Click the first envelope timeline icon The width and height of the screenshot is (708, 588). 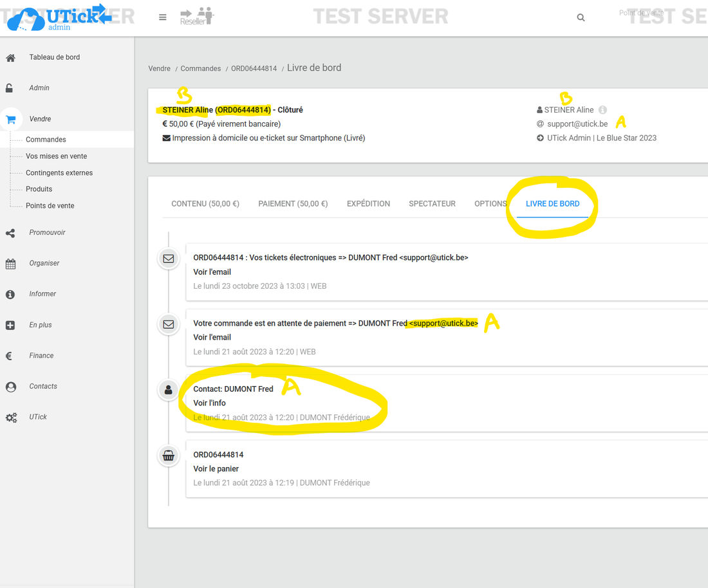[x=169, y=259]
